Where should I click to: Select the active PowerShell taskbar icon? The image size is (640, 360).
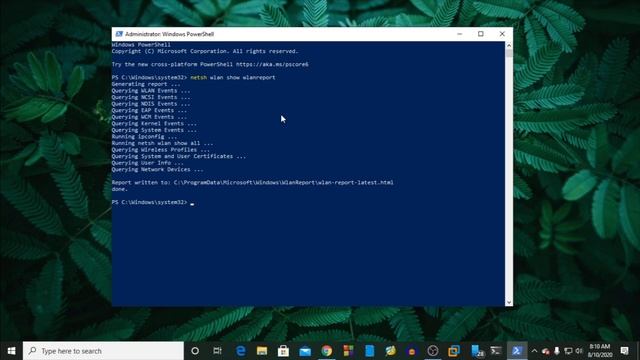[x=517, y=351]
